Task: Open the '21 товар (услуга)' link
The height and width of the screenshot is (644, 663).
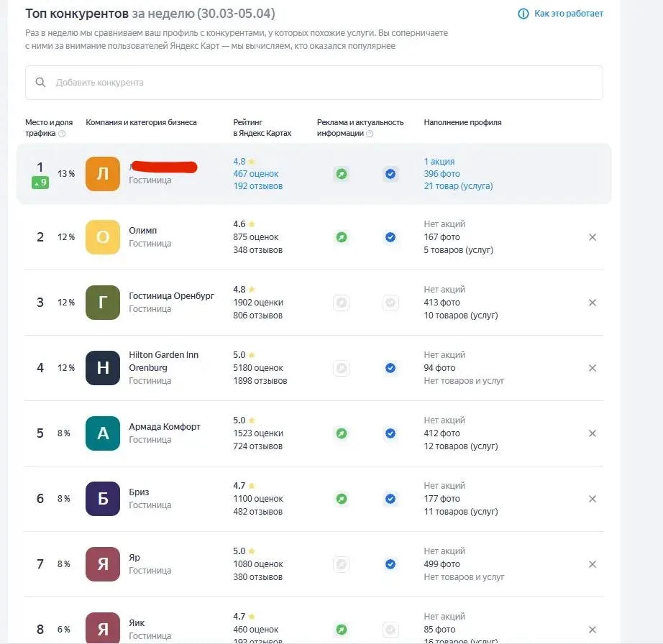Action: (458, 186)
